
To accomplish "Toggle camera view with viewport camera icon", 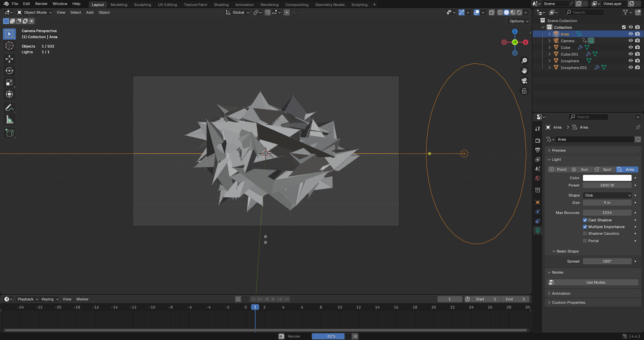I will tap(524, 81).
